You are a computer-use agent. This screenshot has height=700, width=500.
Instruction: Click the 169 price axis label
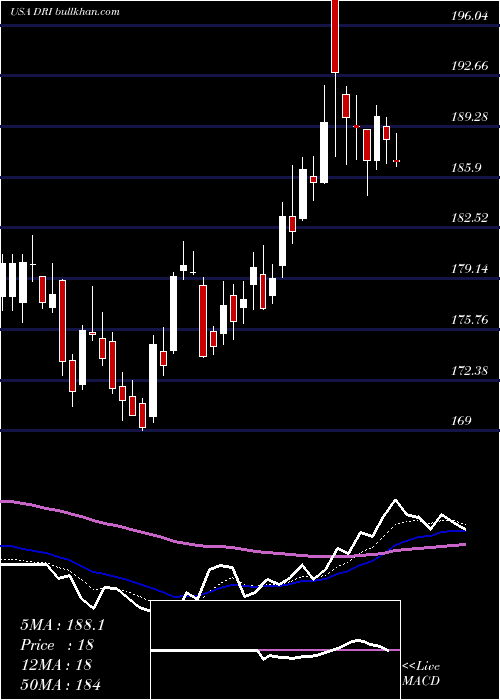[461, 421]
